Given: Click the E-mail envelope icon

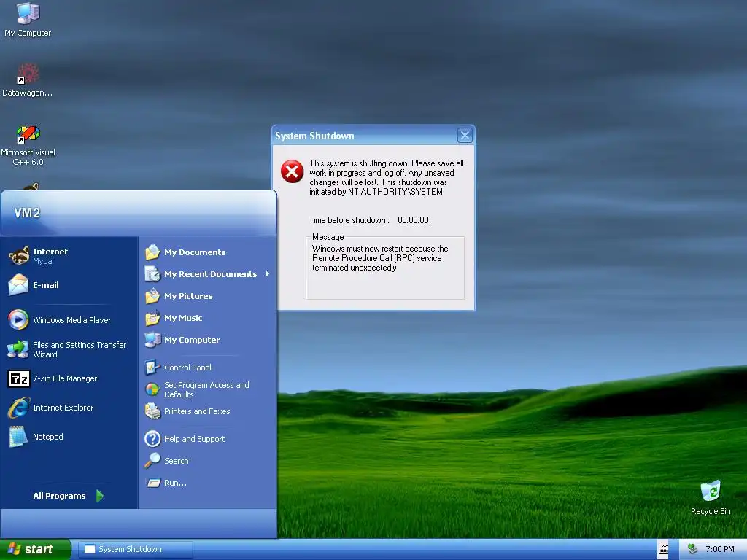Looking at the screenshot, I should coord(18,285).
